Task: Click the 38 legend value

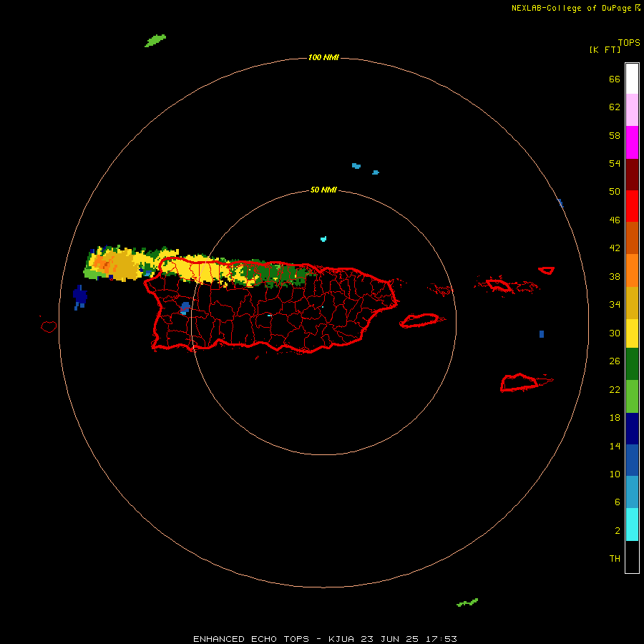Action: coord(615,277)
